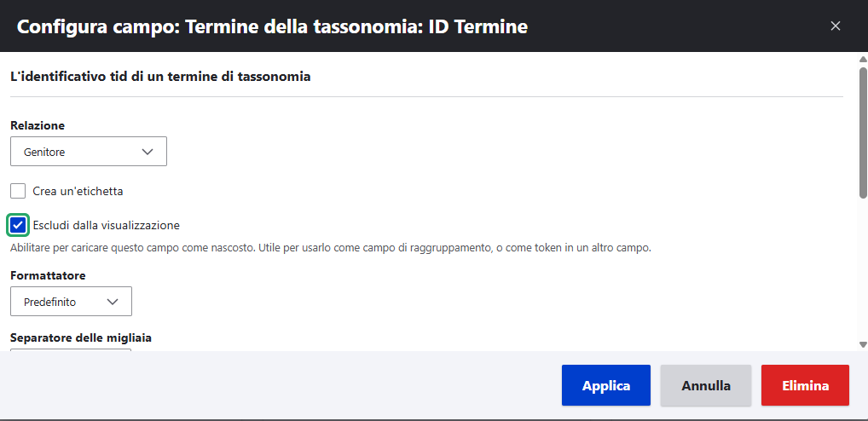868x421 pixels.
Task: Click the Relazione dropdown chevron arrow
Action: click(x=148, y=152)
